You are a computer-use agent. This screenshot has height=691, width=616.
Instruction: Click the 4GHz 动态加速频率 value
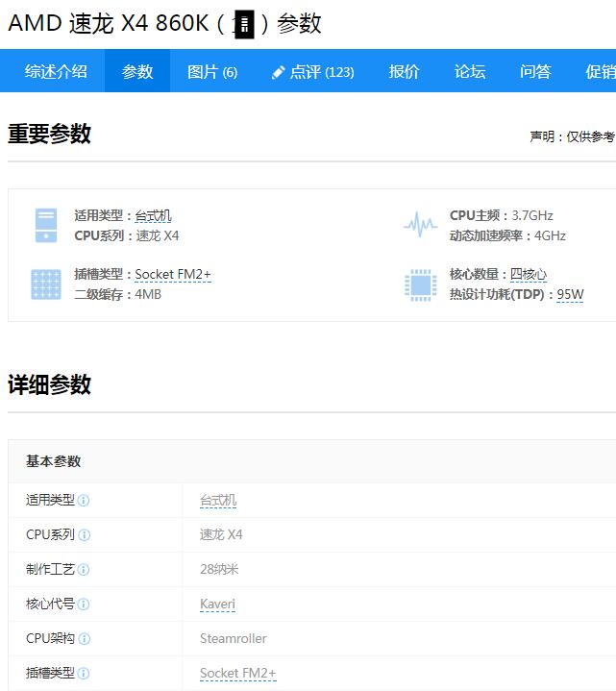(x=550, y=235)
